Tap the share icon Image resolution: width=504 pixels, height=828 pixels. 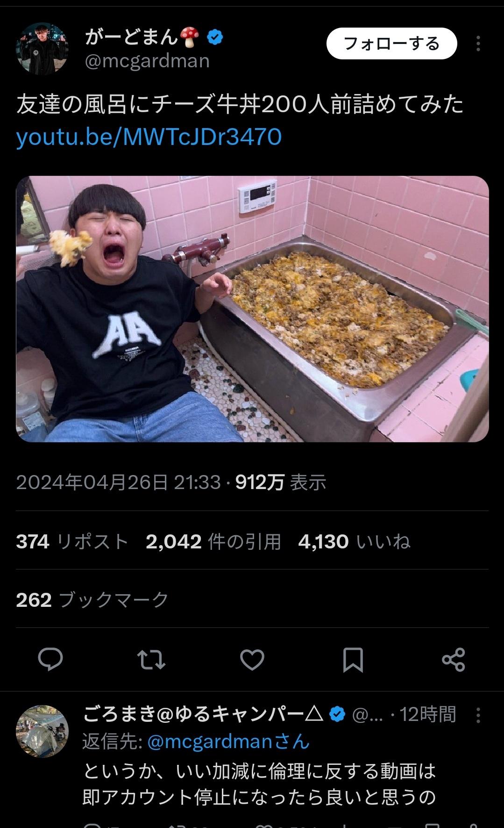point(454,660)
